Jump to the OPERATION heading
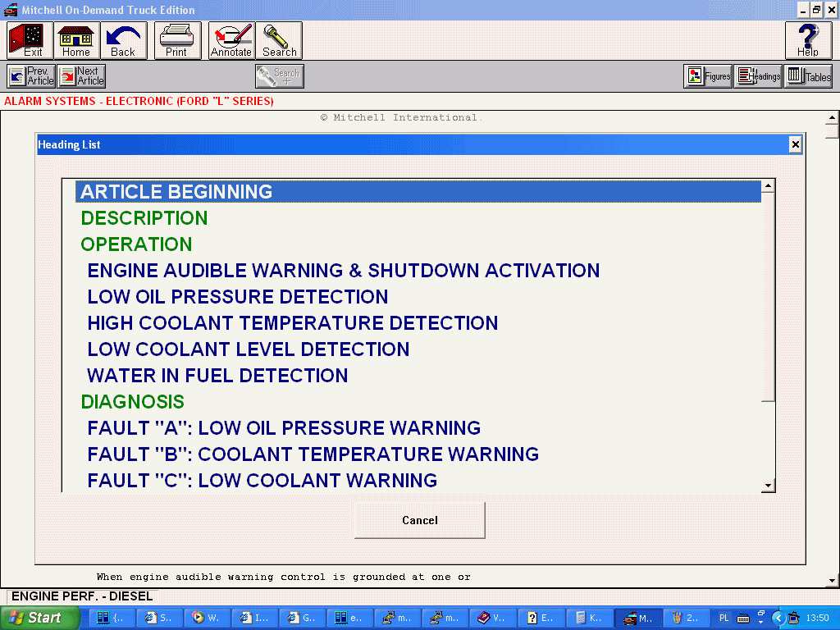Viewport: 840px width, 630px height. click(x=136, y=244)
